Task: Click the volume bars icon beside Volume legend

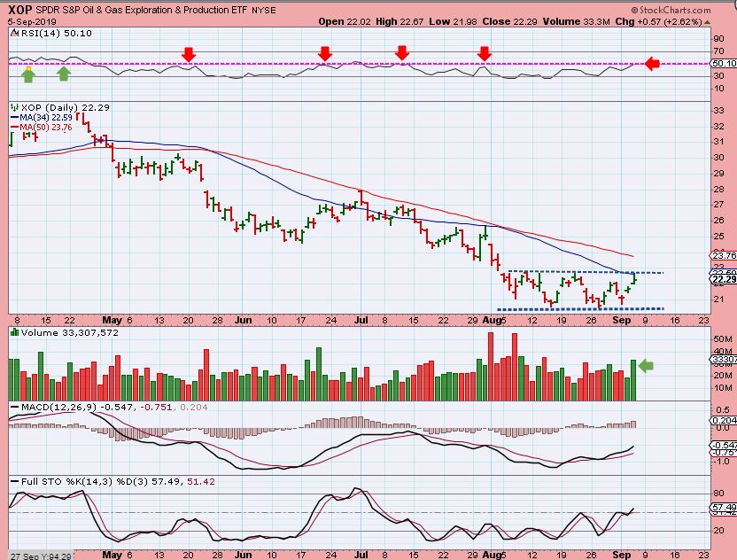Action: coord(14,332)
